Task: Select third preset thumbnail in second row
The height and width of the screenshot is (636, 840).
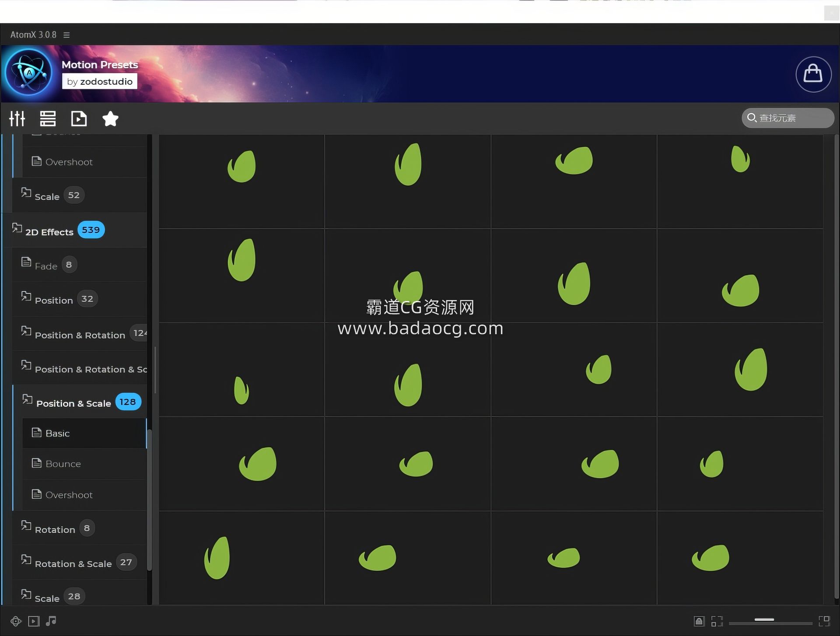Action: tap(574, 276)
